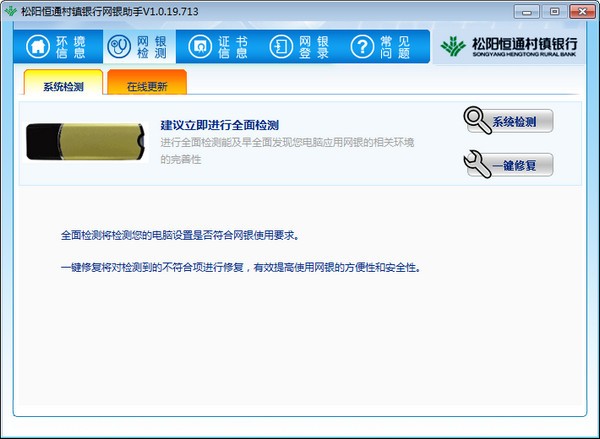This screenshot has width=600, height=439.
Task: Select the 环境信息 label text
Action: [x=71, y=47]
